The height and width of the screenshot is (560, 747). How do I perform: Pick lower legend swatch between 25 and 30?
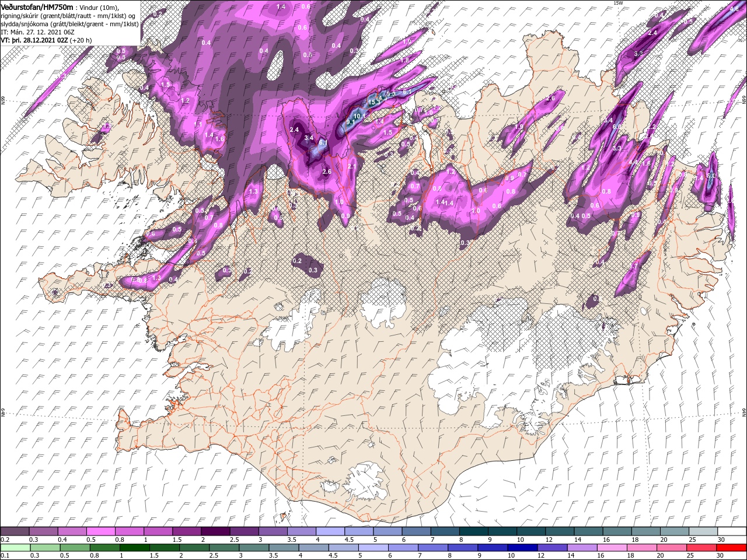click(701, 548)
